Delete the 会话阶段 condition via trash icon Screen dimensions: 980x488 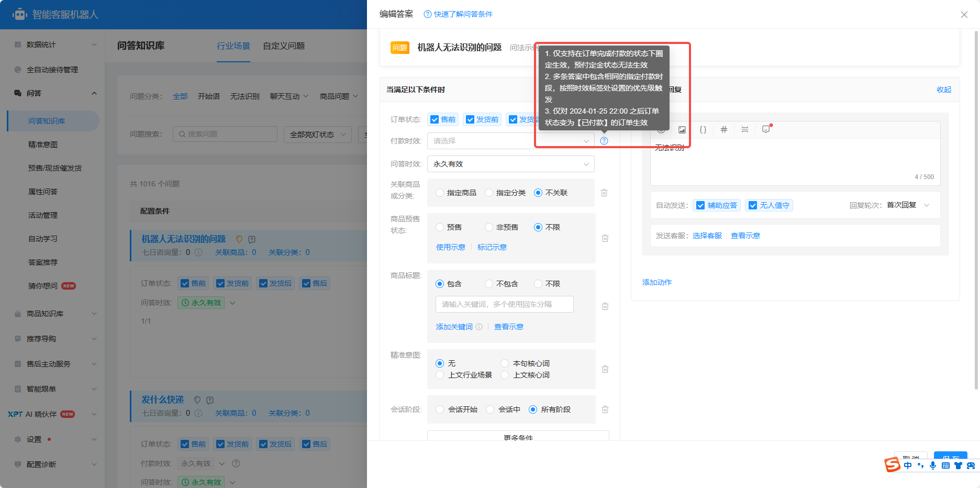pos(605,409)
